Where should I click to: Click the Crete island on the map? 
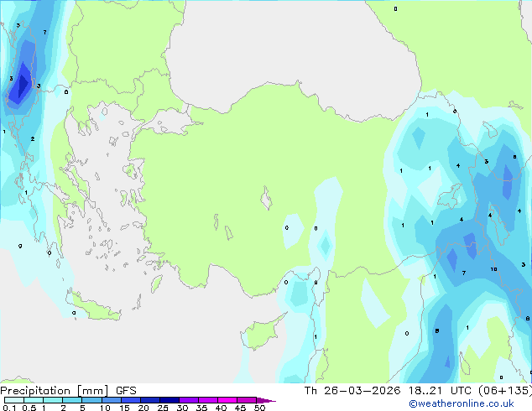click(x=96, y=308)
